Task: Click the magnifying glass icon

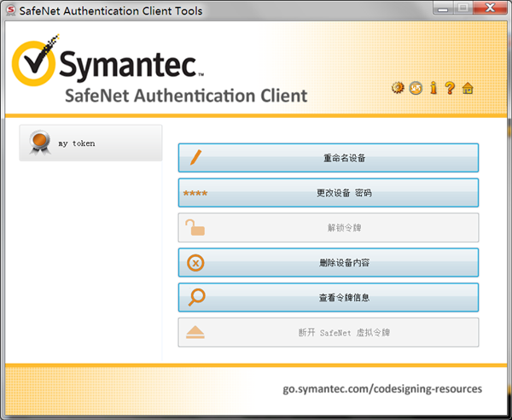Action: tap(196, 297)
